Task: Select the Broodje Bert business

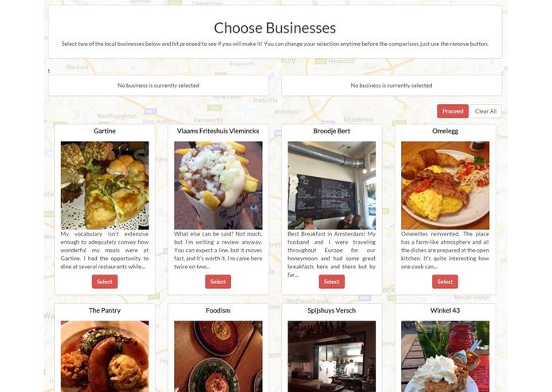Action: tap(332, 282)
